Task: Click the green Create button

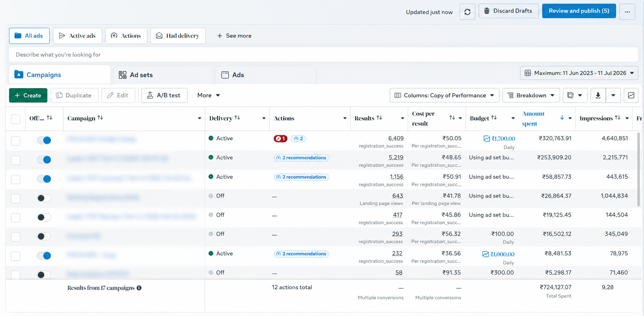Action: click(x=28, y=95)
